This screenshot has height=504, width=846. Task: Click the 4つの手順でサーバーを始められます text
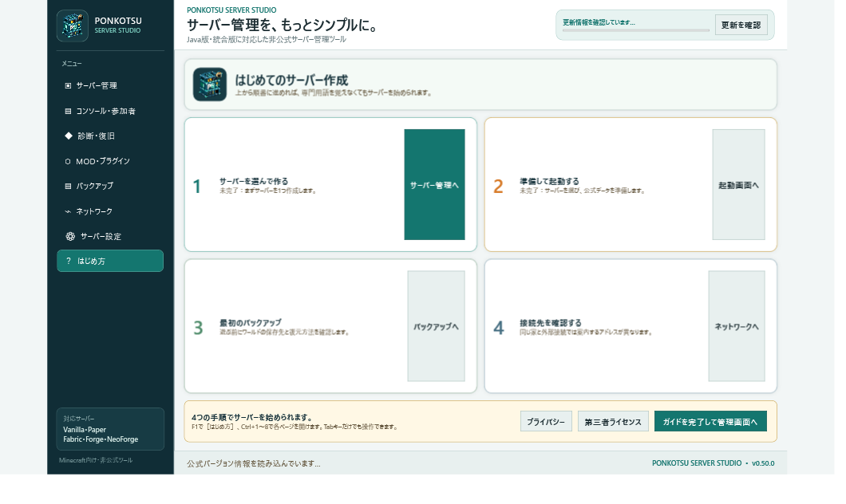252,417
